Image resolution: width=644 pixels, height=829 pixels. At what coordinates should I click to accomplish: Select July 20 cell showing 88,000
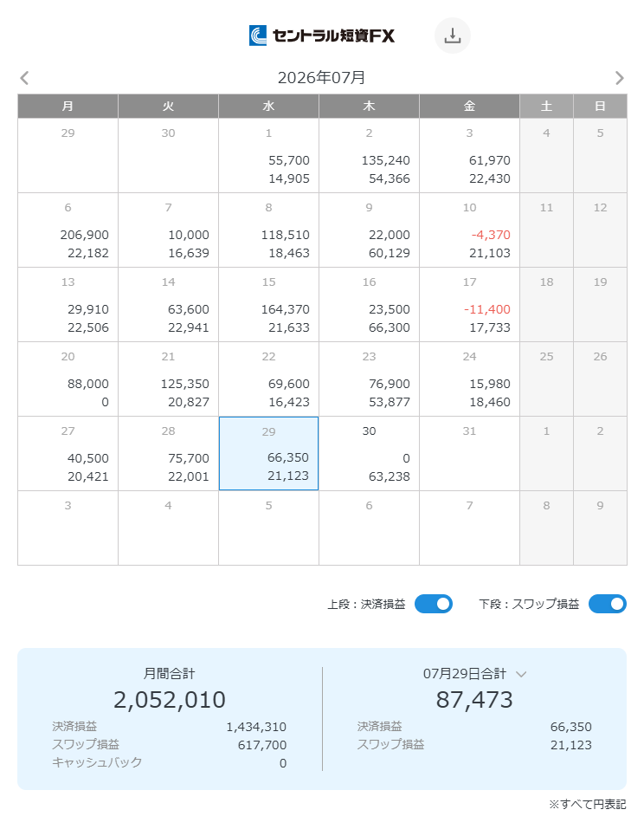(68, 379)
